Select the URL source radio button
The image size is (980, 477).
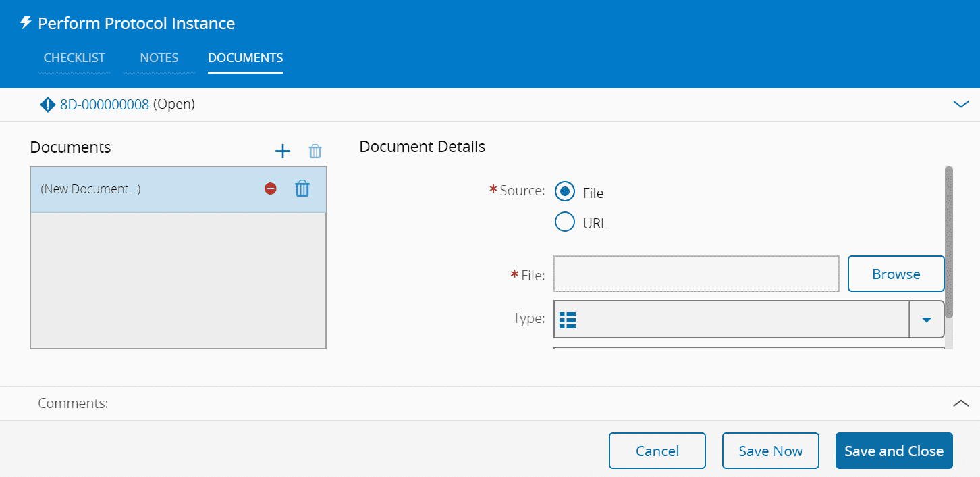tap(564, 222)
